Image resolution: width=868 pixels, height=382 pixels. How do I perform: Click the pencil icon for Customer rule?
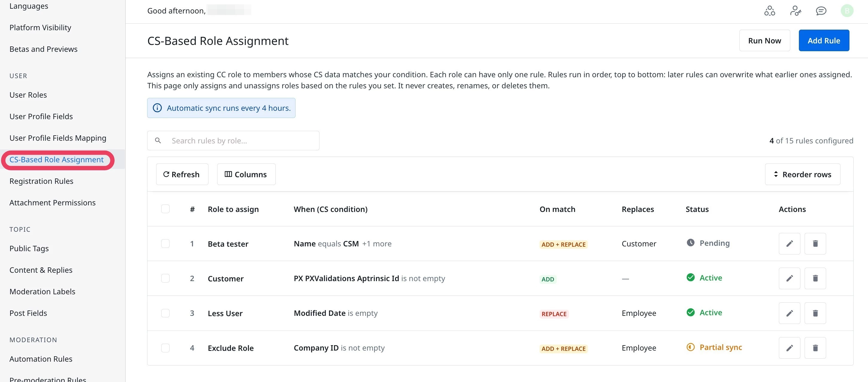(789, 278)
